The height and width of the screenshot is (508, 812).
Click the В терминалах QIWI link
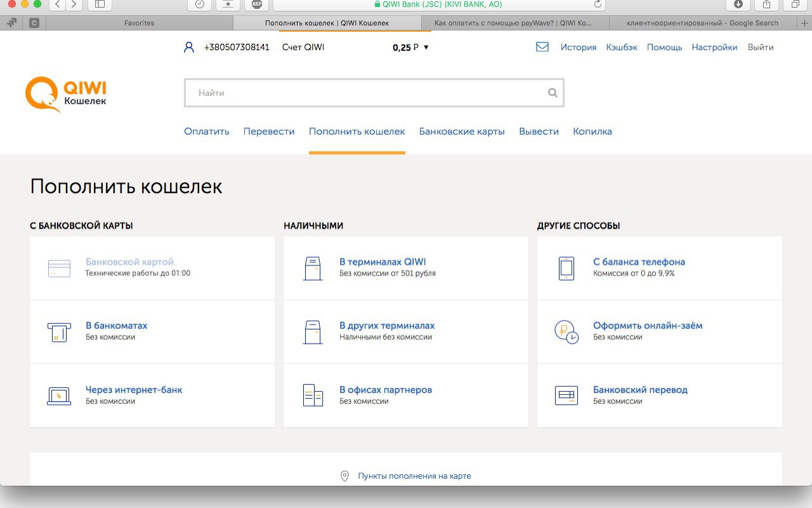tap(383, 262)
